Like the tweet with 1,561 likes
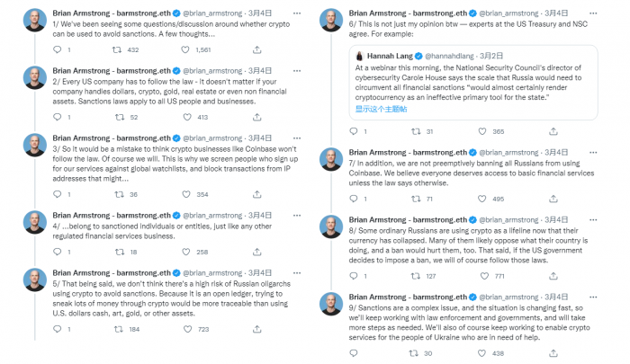The image size is (630, 364). tap(185, 49)
